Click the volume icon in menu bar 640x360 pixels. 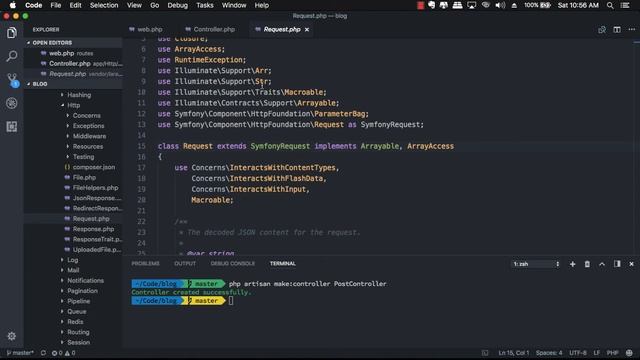point(500,5)
